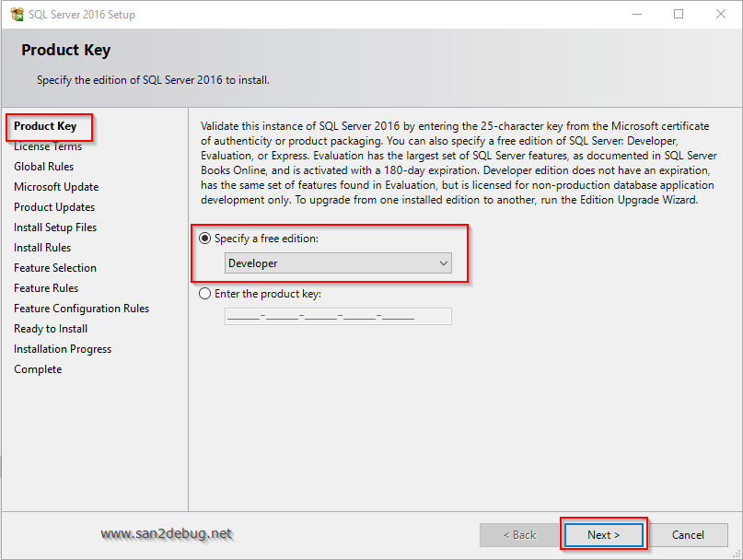The image size is (743, 560).
Task: Select the License Terms step
Action: pos(48,146)
